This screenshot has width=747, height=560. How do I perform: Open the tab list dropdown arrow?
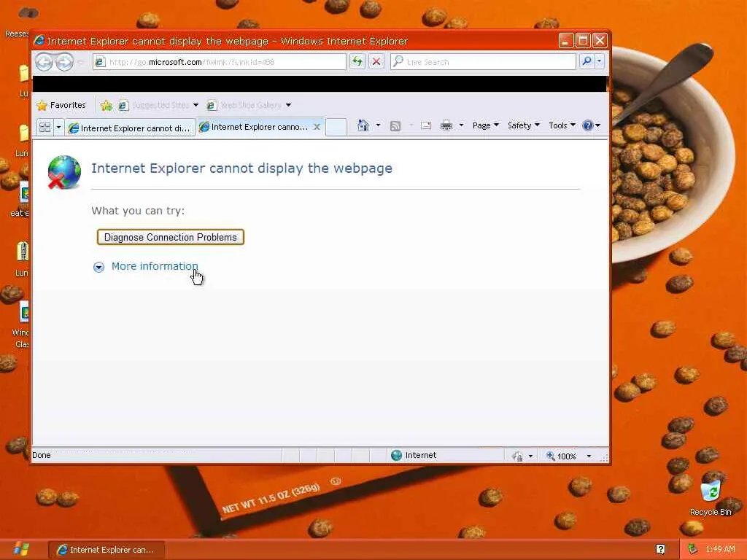coord(58,127)
